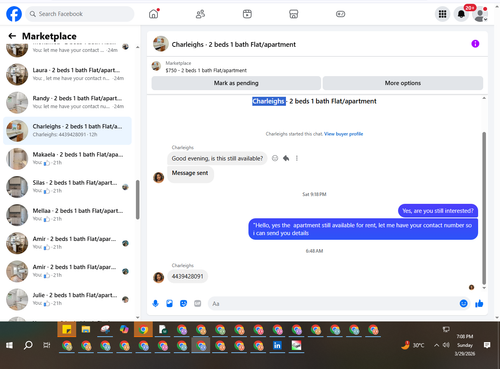Open Makaela's 2 beds 1 bath conversation
500x369 pixels.
pos(67,159)
